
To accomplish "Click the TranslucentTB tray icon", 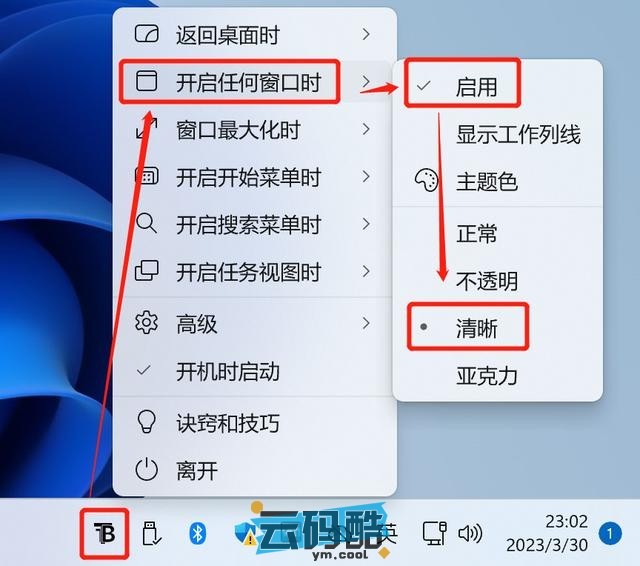I will [105, 533].
